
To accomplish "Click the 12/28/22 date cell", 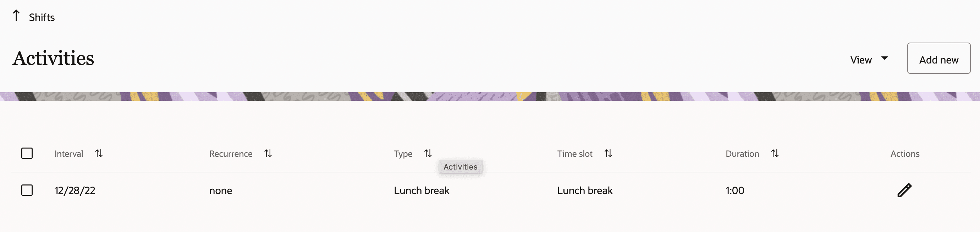I will click(x=75, y=190).
